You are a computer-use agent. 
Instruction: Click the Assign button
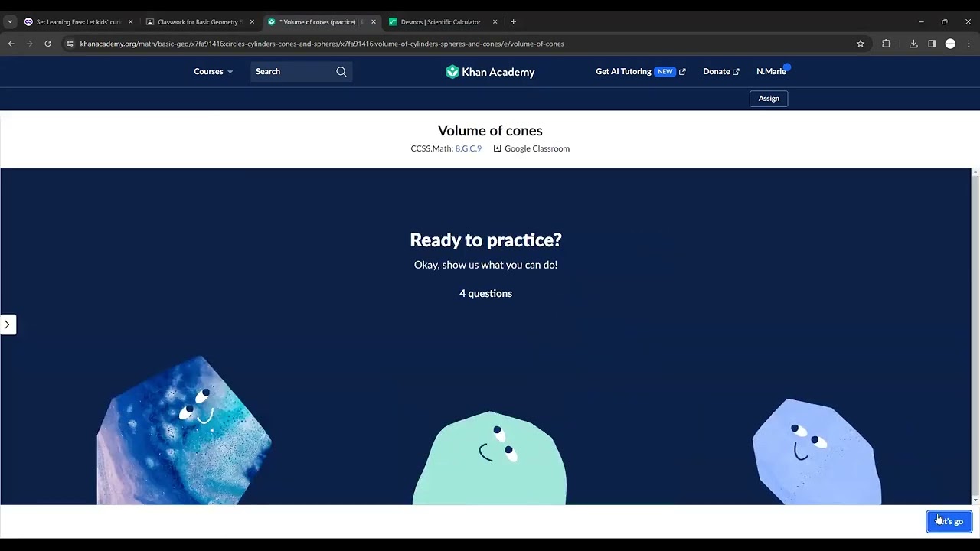(769, 98)
